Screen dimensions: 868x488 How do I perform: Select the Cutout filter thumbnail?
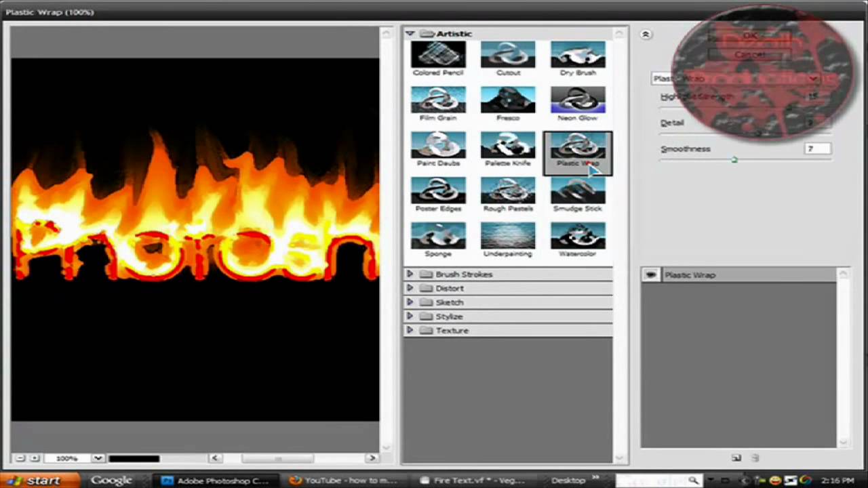coord(508,59)
